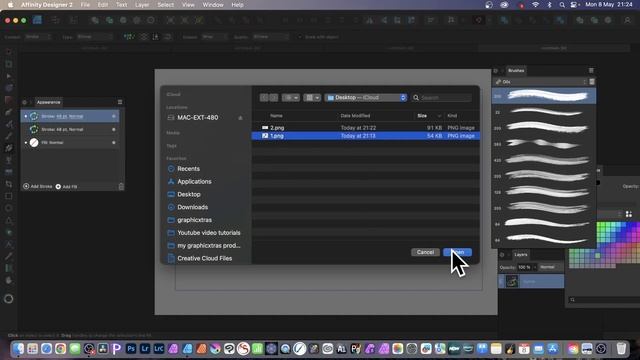The image size is (640, 360).
Task: Select the Vector Crop tool
Action: click(9, 184)
